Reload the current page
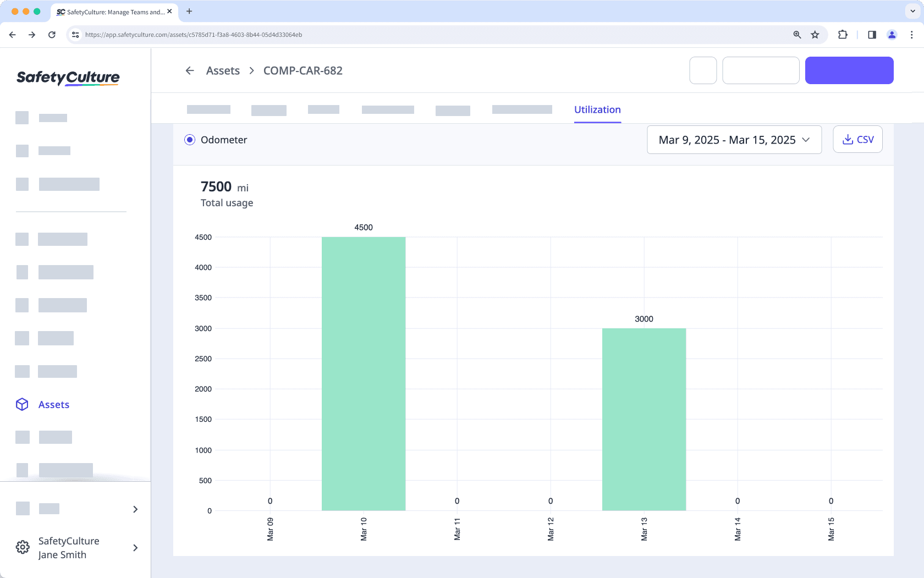924x578 pixels. [x=52, y=34]
